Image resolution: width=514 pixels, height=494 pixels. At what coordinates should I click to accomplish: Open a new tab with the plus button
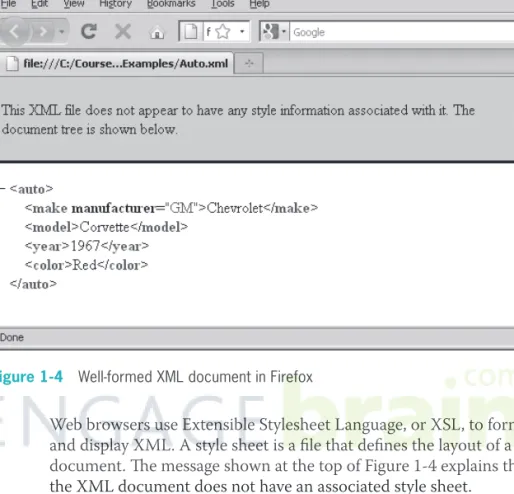click(249, 63)
